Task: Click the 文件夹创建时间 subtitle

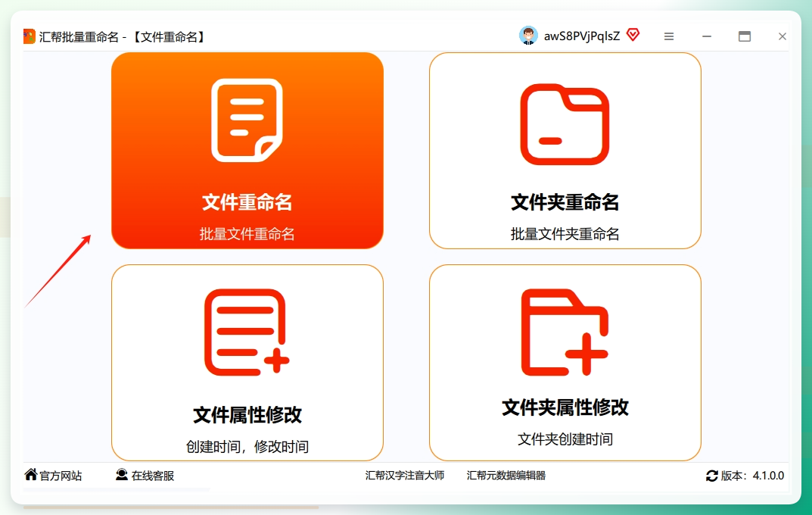Action: point(565,439)
